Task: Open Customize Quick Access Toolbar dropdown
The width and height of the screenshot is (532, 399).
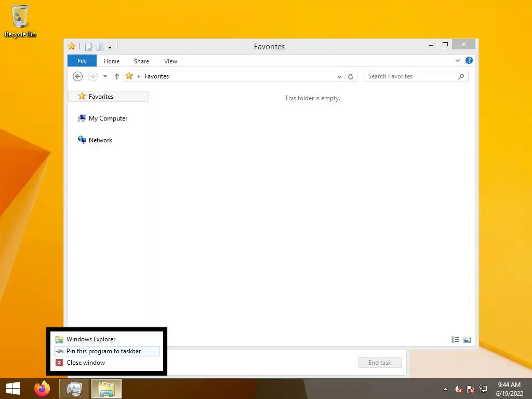Action: coord(110,47)
